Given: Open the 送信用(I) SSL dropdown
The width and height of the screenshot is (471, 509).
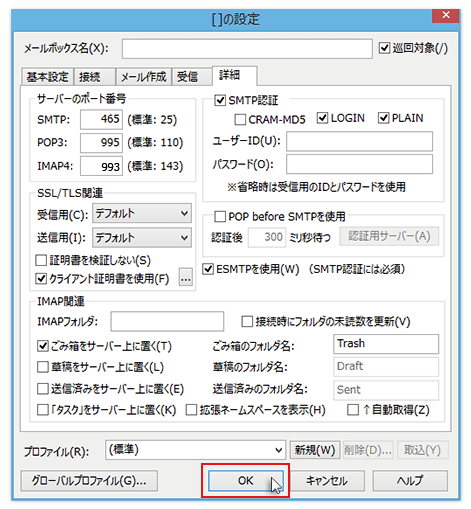Looking at the screenshot, I should (x=142, y=237).
